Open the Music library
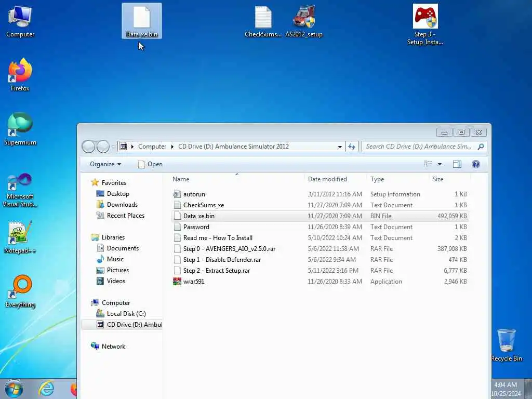This screenshot has width=532, height=399. pos(115,259)
